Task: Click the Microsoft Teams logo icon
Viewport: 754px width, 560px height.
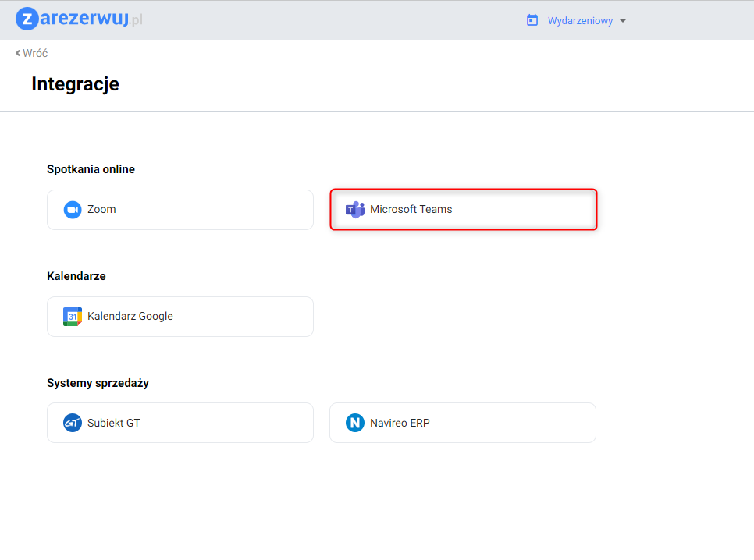Action: 355,210
